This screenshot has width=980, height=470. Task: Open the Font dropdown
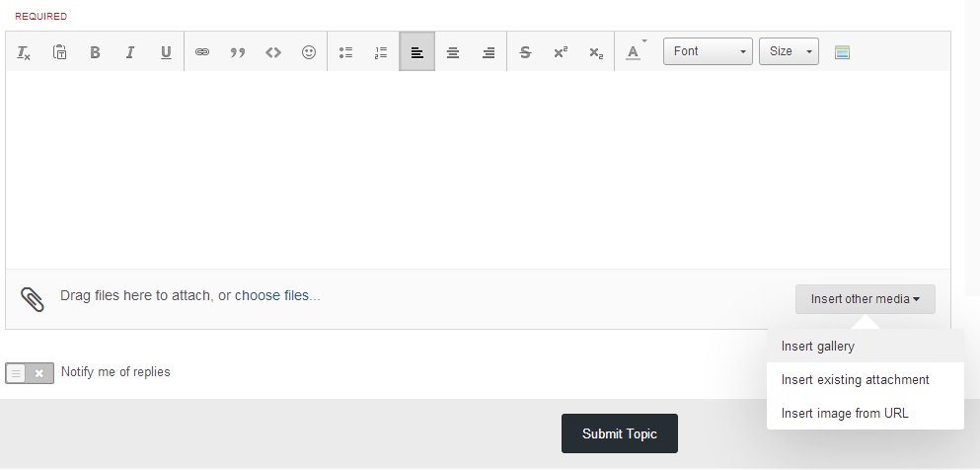pos(708,51)
